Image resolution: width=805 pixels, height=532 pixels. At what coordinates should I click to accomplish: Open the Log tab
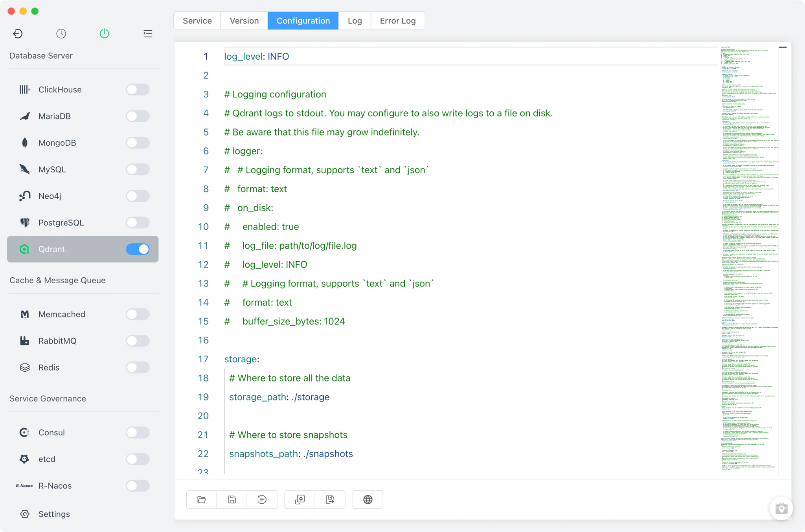pos(355,21)
